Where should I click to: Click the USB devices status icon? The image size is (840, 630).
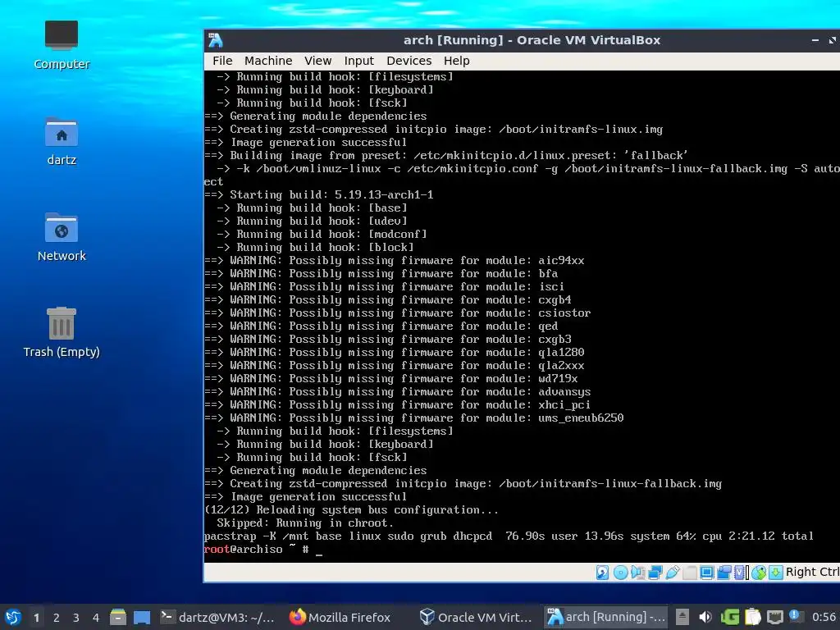(673, 573)
